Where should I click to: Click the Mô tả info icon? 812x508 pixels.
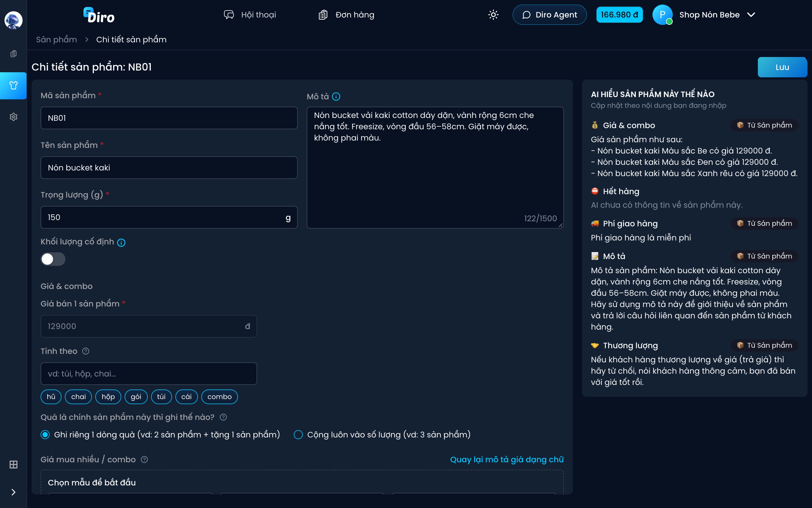336,97
